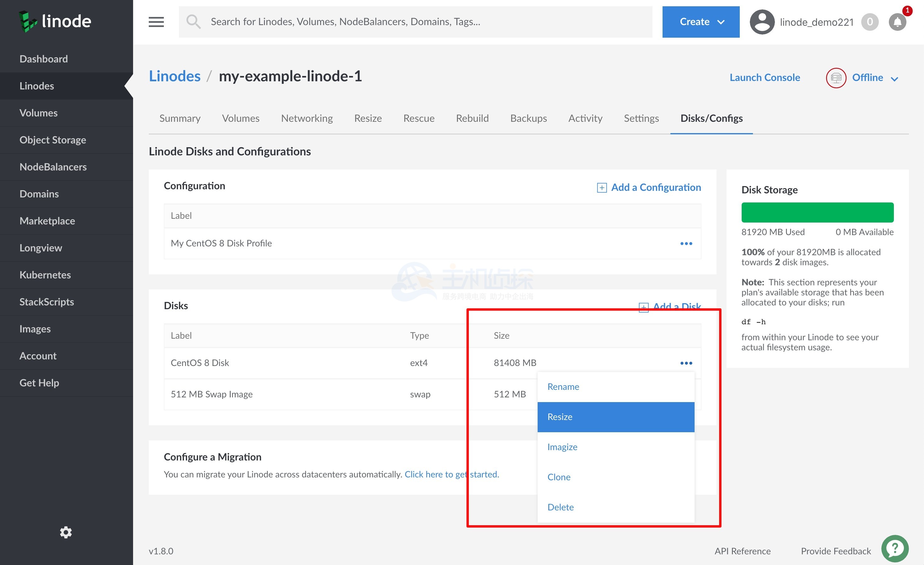Open the CentOS 8 Disk three-dot actions menu
The image size is (924, 565).
[686, 363]
